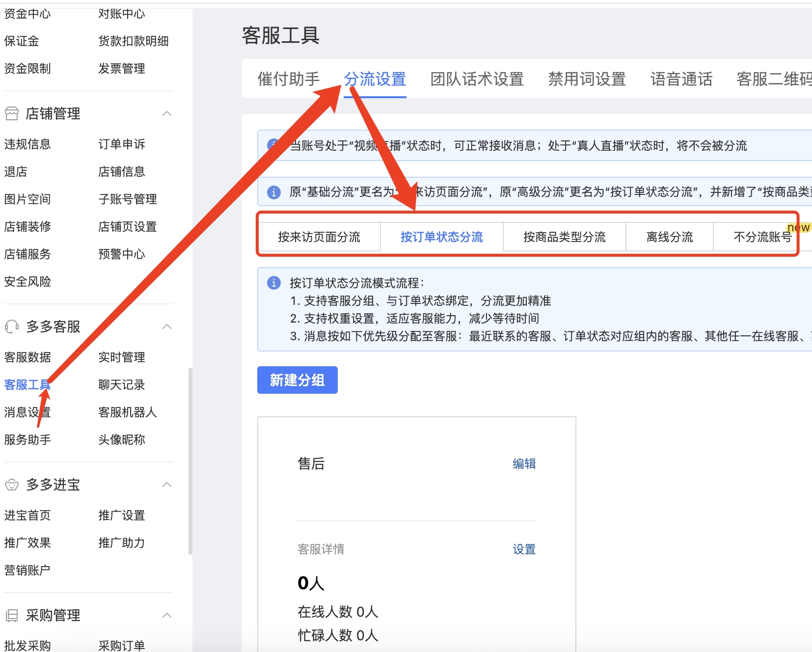Click the 店铺管理 store icon
Screen dimensions: 812x652
(12, 113)
